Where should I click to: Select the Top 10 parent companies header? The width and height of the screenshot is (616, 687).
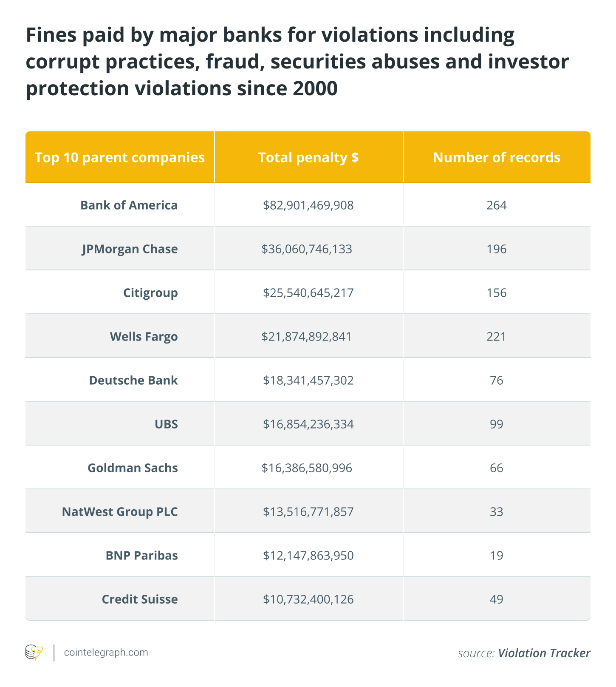point(120,157)
